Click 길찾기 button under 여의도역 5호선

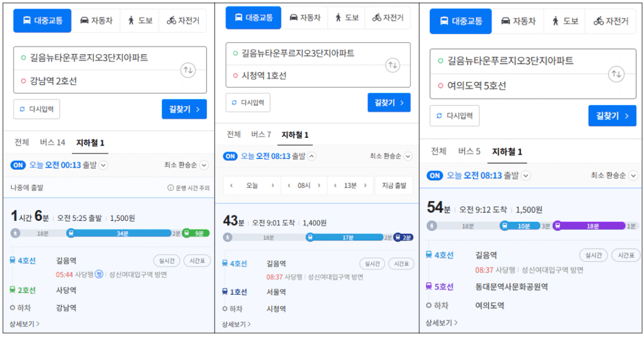coord(612,116)
